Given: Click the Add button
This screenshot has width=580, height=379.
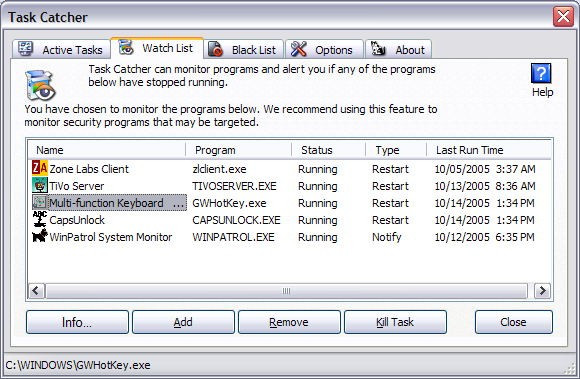Looking at the screenshot, I should [183, 322].
